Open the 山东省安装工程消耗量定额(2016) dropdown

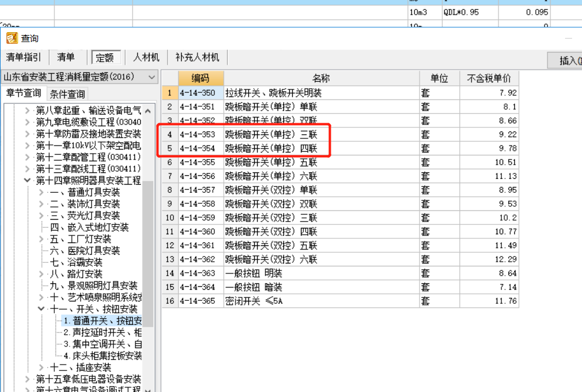[x=79, y=77]
